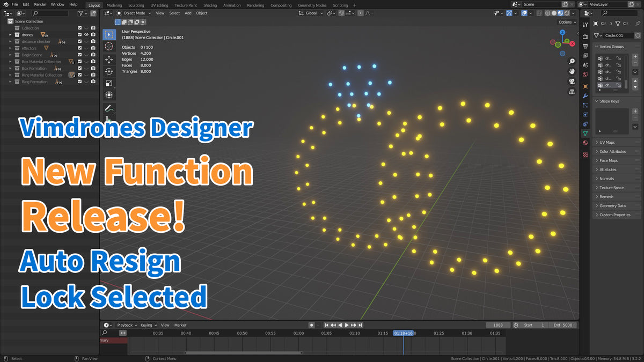Click the Options button in the viewport header
Viewport: 644px width, 362px height.
(x=567, y=22)
